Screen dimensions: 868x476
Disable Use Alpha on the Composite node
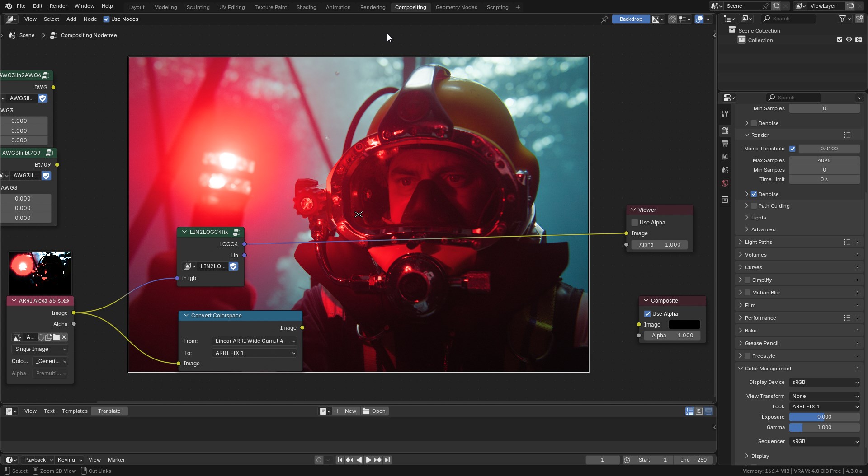(x=647, y=314)
